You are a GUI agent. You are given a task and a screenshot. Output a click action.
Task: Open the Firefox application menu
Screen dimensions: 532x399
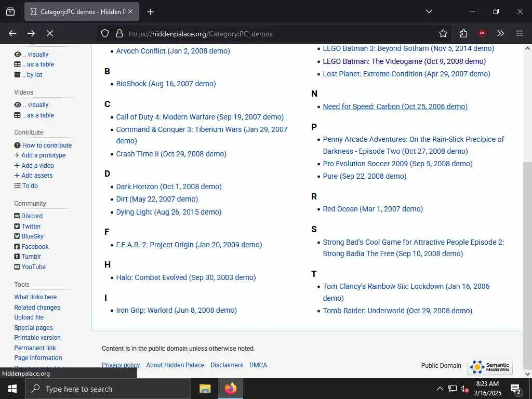519,33
